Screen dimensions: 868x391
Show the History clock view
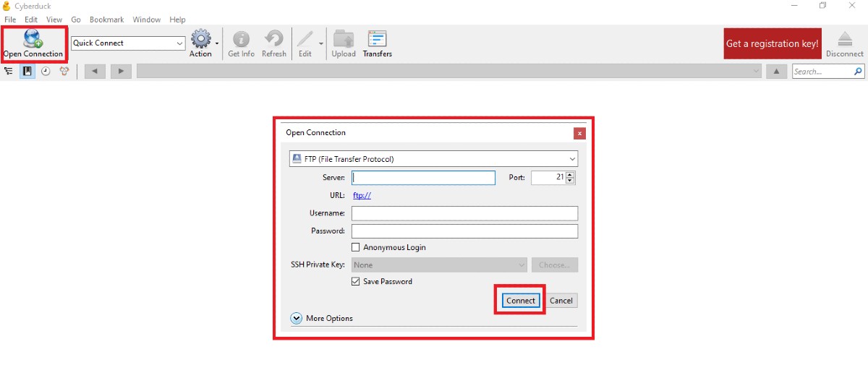46,72
